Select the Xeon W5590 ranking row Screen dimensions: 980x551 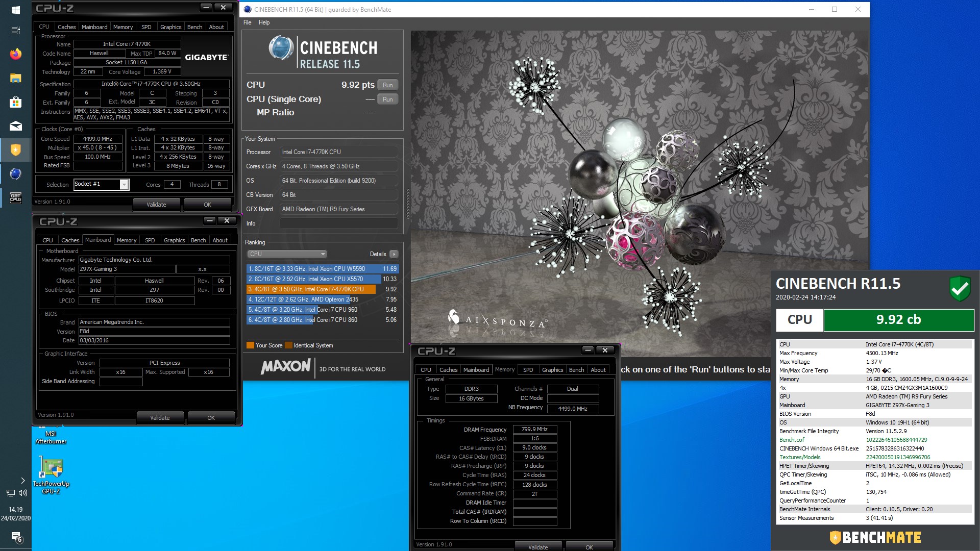click(322, 269)
